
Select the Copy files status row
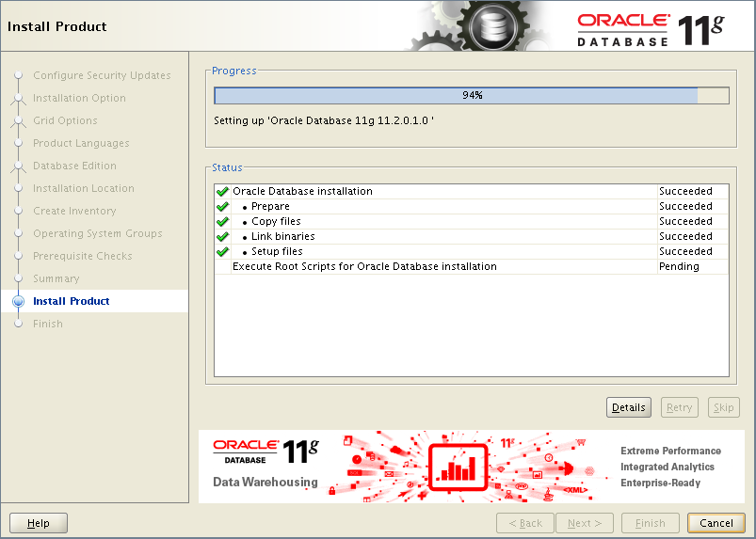tap(472, 221)
